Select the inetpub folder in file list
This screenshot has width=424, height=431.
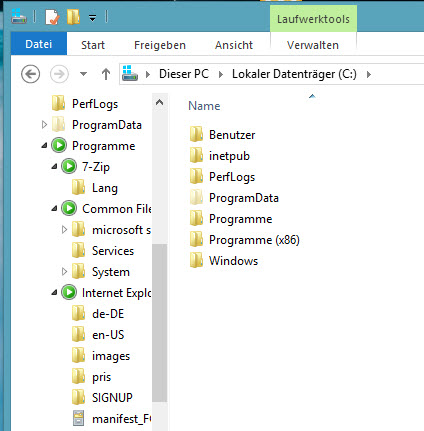coord(229,156)
